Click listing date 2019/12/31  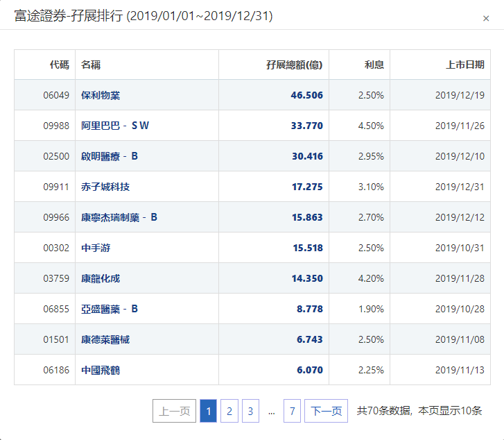coord(460,187)
